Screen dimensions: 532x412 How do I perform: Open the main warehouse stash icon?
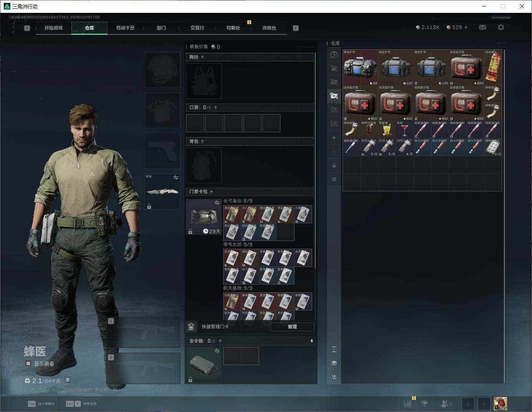tap(334, 55)
